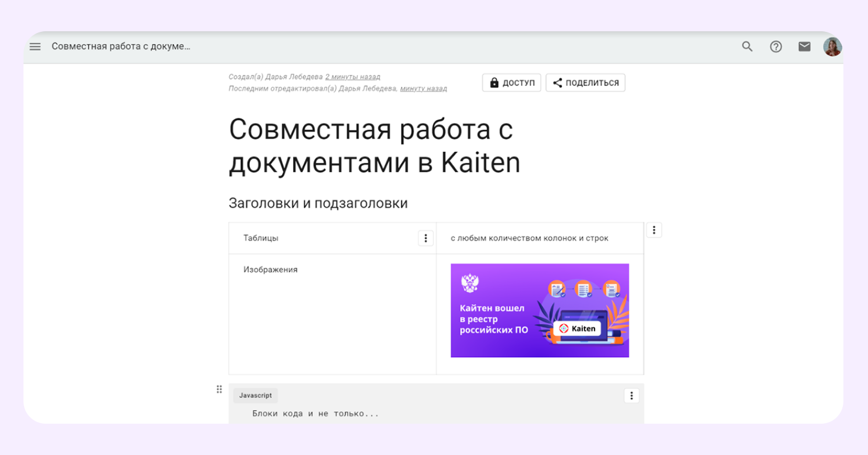Open the user avatar profile menu
Screen dimensions: 868x455
pos(832,46)
